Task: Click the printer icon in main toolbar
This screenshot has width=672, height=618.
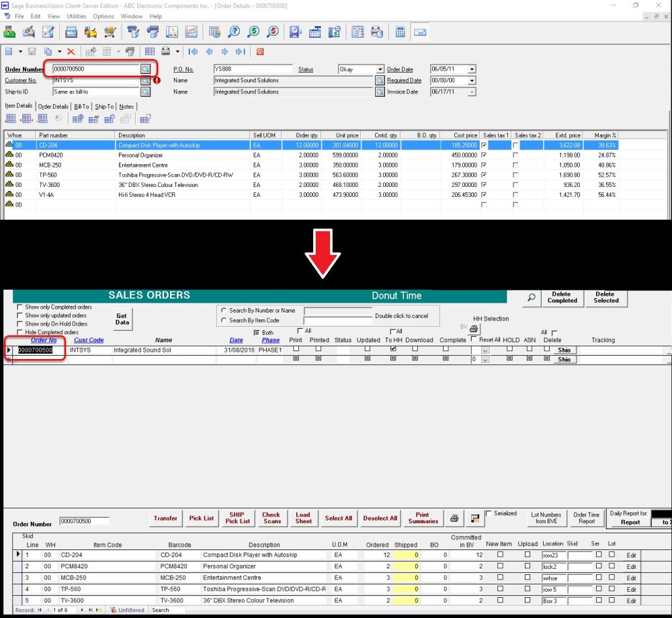Action: coord(377,32)
